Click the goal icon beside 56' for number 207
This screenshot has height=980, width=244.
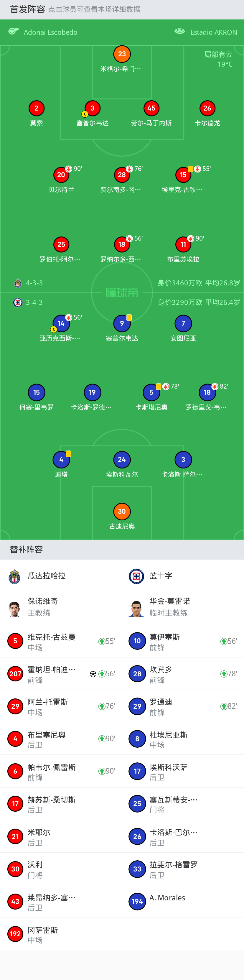[93, 674]
